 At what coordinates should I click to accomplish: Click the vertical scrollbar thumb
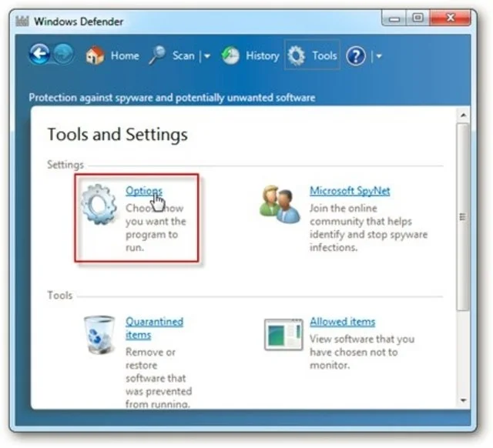[463, 217]
